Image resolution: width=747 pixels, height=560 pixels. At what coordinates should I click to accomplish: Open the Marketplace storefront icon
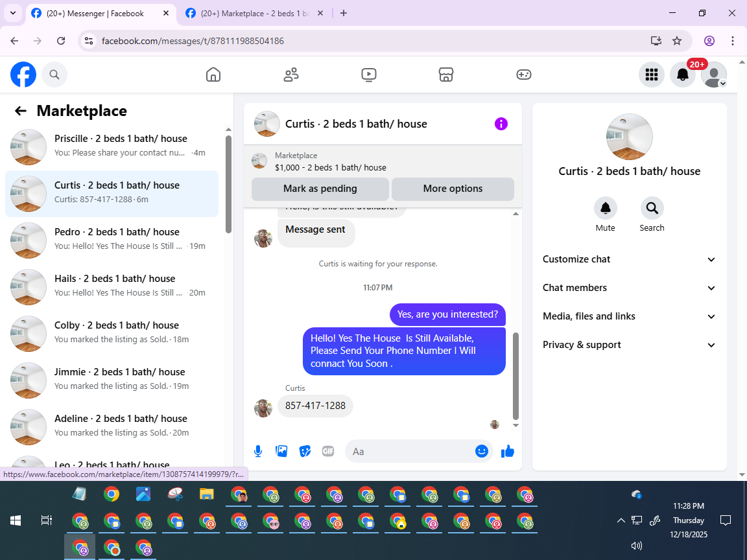[446, 75]
